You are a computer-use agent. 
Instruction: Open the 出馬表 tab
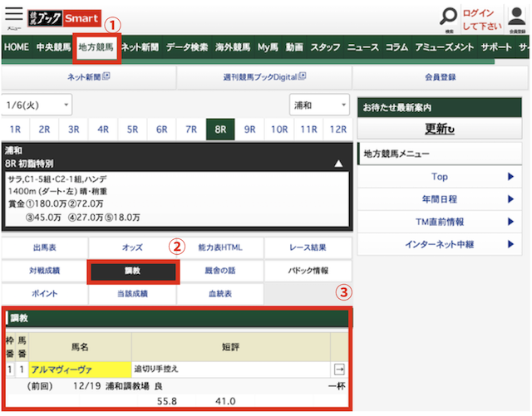[x=45, y=247]
